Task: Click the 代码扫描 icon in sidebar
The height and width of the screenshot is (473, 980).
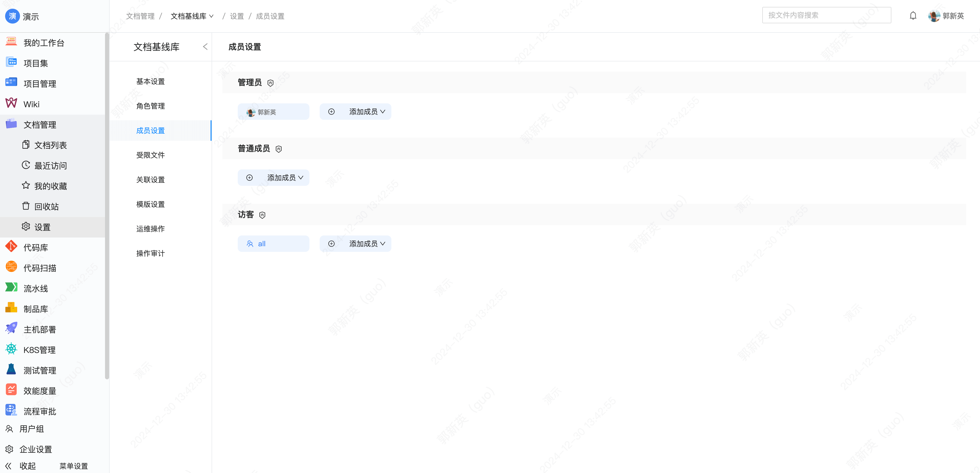Action: (x=11, y=267)
